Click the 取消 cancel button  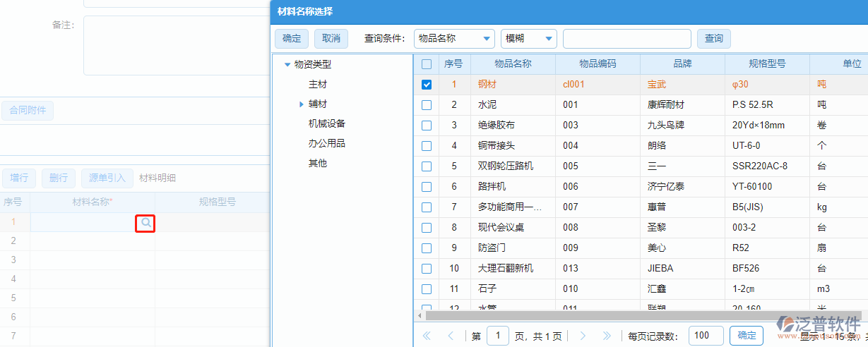point(331,38)
